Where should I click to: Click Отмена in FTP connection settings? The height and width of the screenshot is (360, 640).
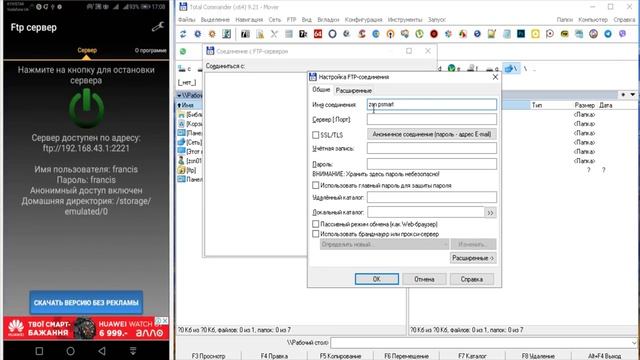pyautogui.click(x=424, y=279)
